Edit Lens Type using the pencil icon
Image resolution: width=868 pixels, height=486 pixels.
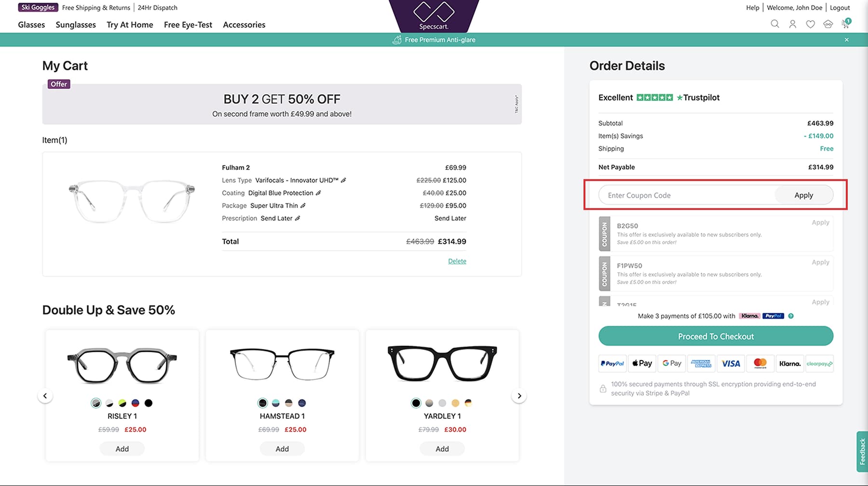344,180
